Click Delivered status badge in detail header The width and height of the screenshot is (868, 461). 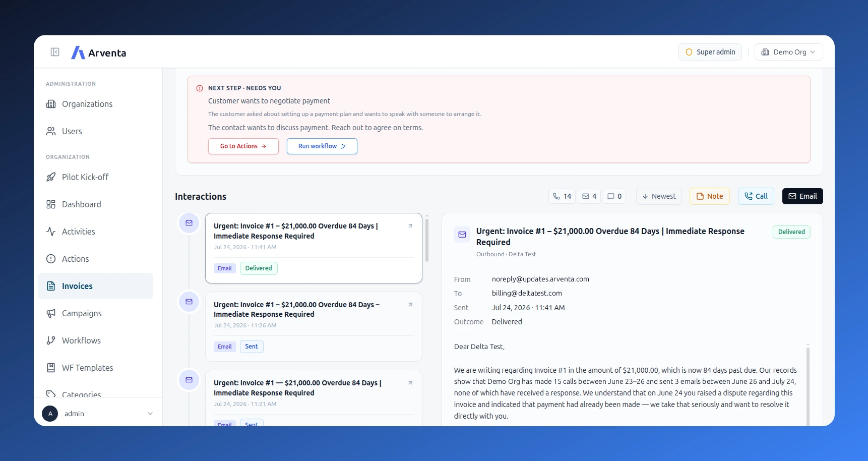click(791, 232)
